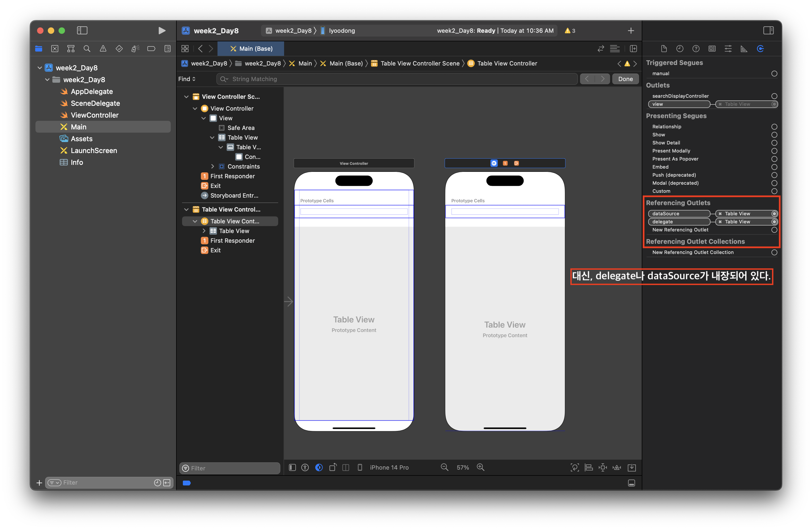Open the Connections inspector icon
This screenshot has width=812, height=530.
pyautogui.click(x=760, y=49)
